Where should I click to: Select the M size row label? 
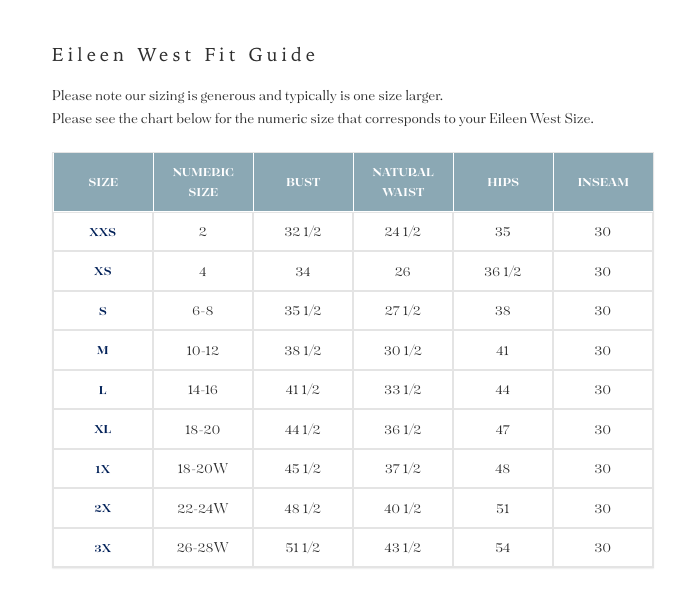coord(103,351)
